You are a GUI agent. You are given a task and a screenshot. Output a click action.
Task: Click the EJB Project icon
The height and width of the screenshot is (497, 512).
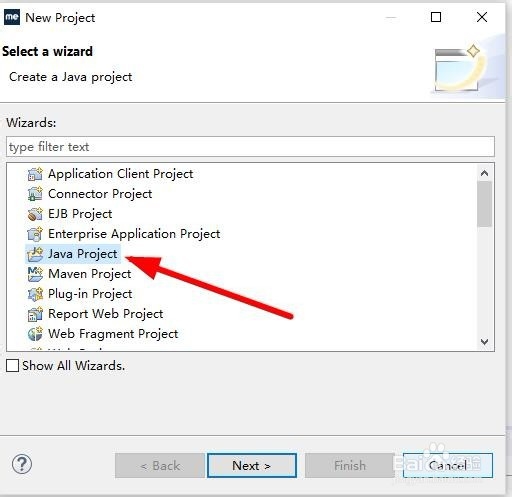(35, 214)
